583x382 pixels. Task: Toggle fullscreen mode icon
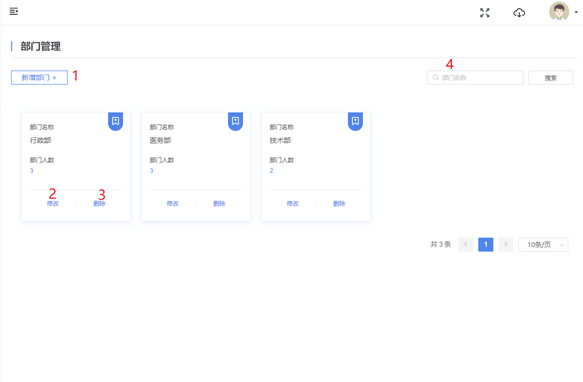484,13
